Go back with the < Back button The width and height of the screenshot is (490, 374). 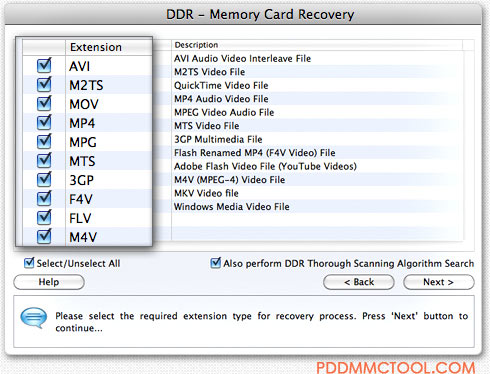359,282
